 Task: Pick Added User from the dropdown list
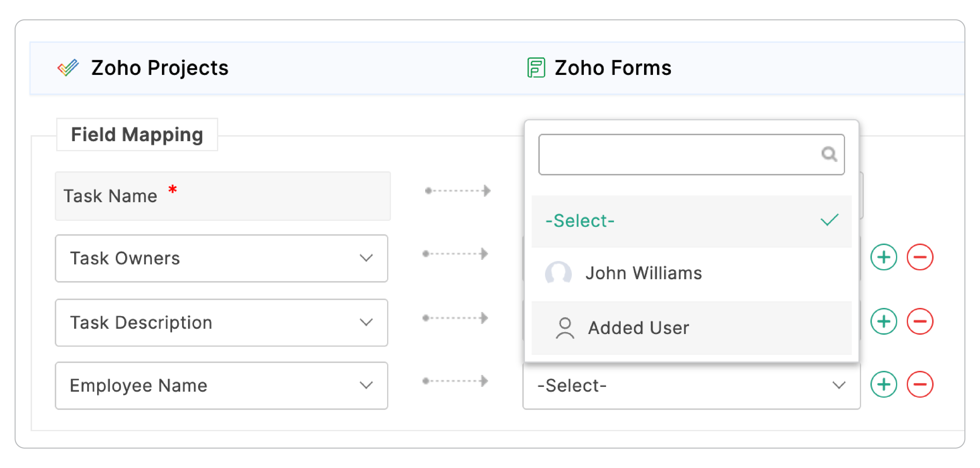[638, 328]
